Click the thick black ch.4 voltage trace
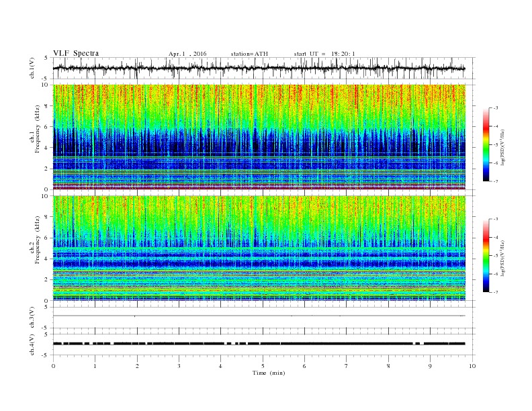532x411 pixels. tap(259, 344)
